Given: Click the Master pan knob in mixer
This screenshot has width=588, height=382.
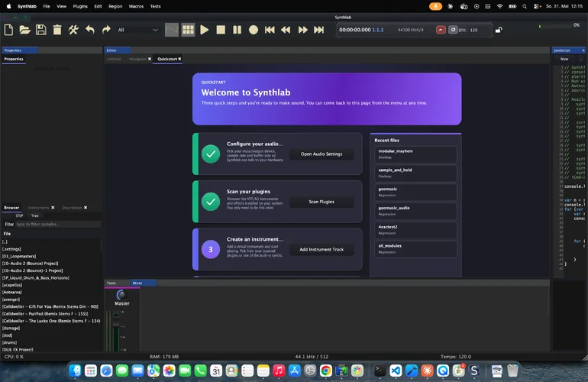Looking at the screenshot, I should tap(121, 295).
